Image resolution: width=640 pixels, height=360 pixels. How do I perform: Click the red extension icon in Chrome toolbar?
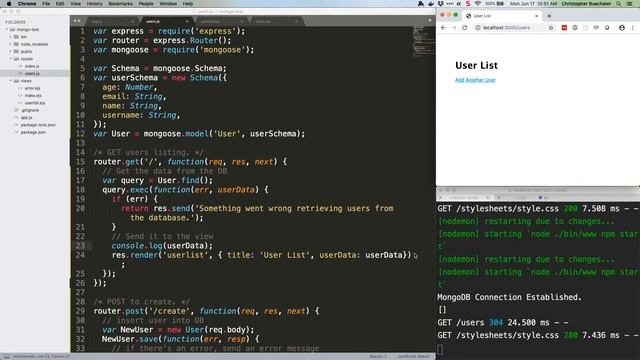(564, 28)
